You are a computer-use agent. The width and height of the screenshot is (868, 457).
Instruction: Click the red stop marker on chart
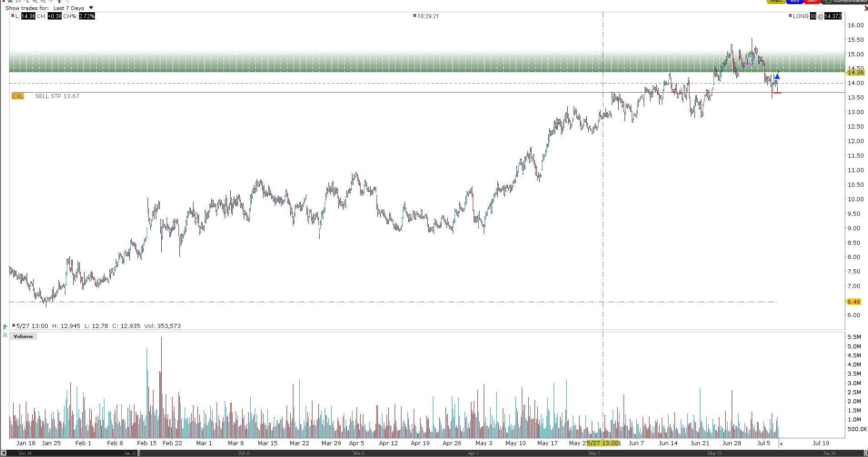coord(777,93)
